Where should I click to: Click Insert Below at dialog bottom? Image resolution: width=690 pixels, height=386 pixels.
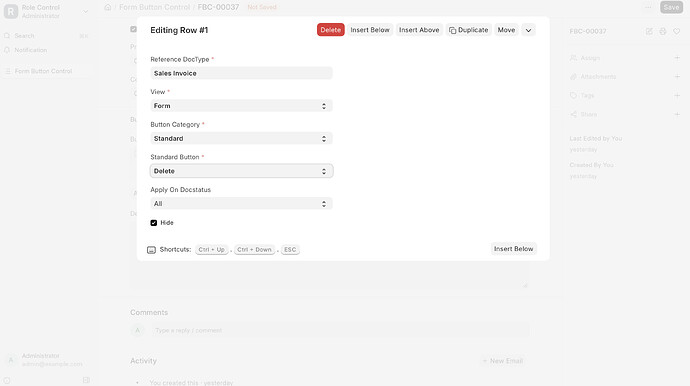(513, 249)
